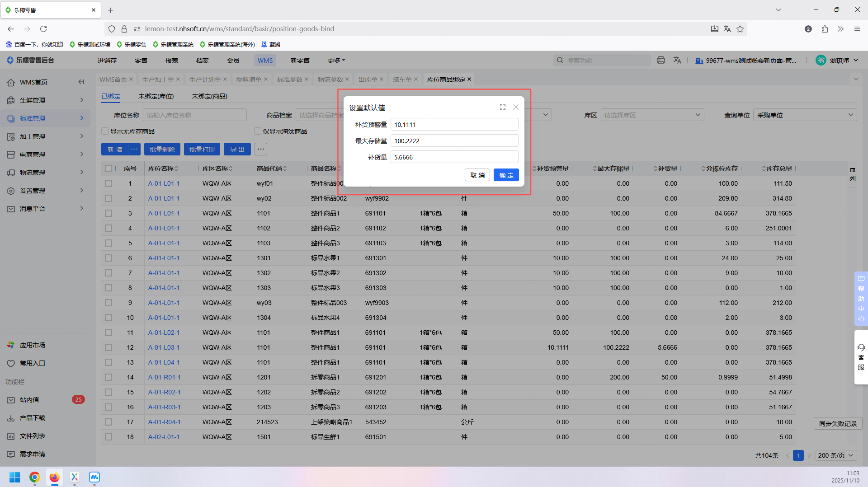Click into the 补货预警量 input field
This screenshot has width=868, height=487.
point(454,125)
